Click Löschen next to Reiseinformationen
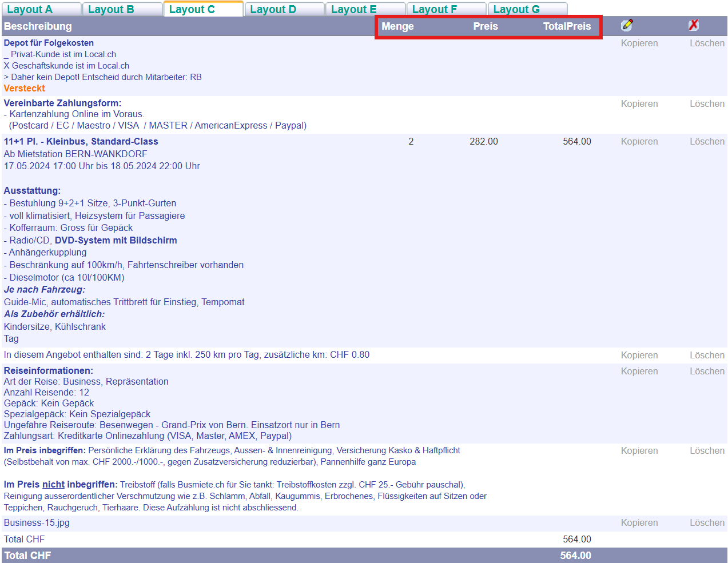The width and height of the screenshot is (728, 563). click(x=707, y=372)
